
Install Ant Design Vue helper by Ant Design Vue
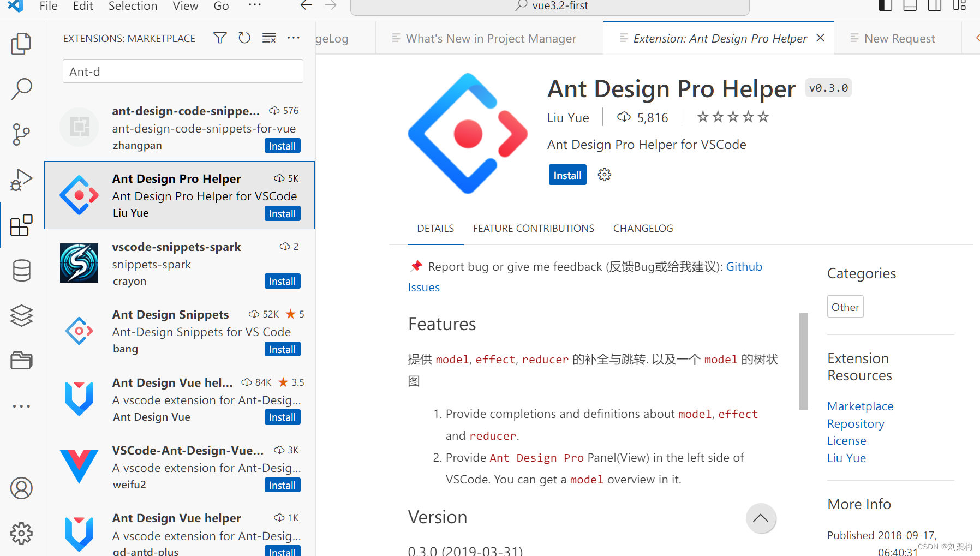[283, 417]
